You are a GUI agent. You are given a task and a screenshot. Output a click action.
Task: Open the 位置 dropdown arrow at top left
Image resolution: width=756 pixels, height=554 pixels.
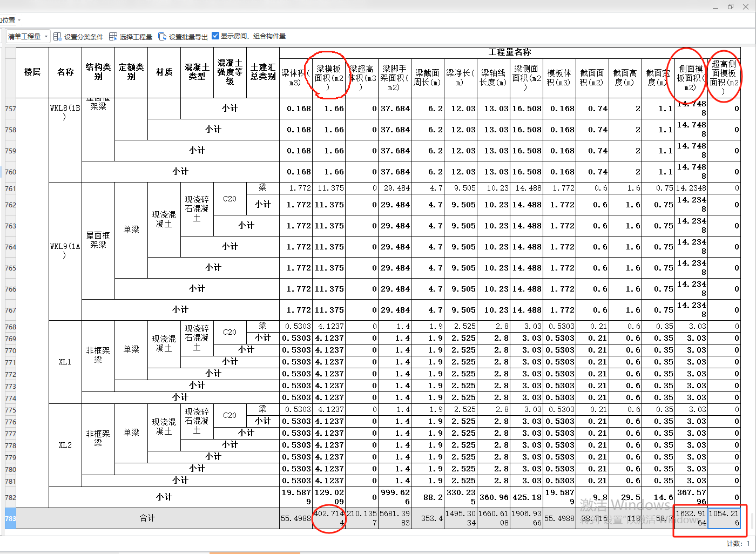pos(19,21)
